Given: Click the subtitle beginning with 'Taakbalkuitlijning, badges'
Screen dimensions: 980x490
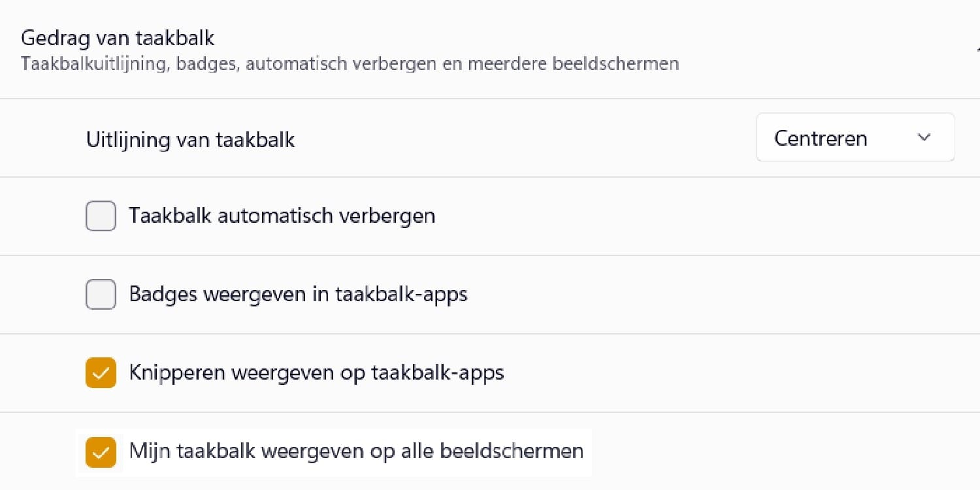Looking at the screenshot, I should tap(350, 64).
